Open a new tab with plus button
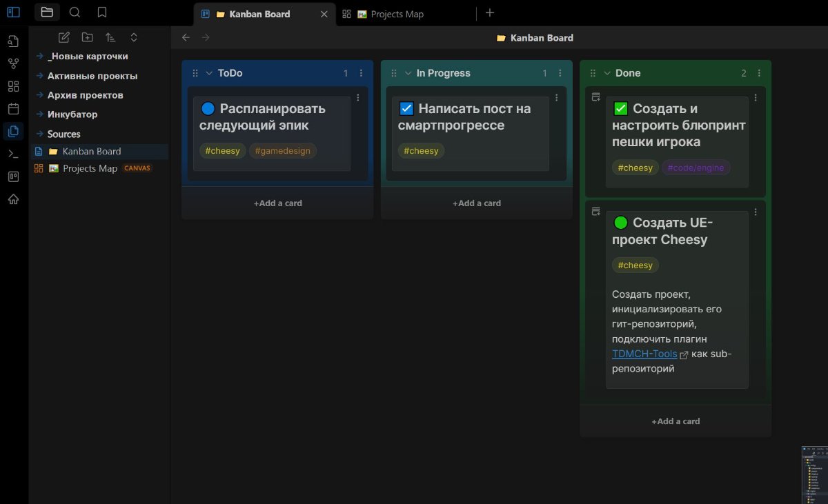Image resolution: width=828 pixels, height=504 pixels. (x=490, y=13)
